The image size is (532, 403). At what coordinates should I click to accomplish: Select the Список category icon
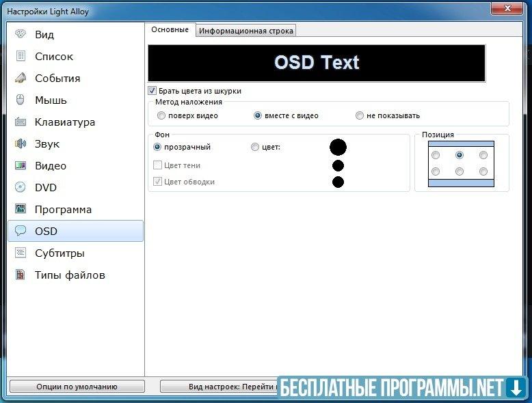click(x=21, y=57)
